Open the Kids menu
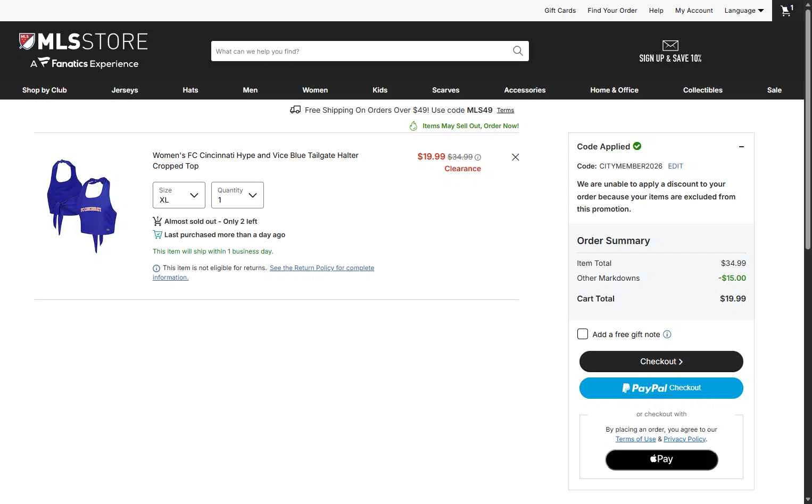 (x=380, y=90)
